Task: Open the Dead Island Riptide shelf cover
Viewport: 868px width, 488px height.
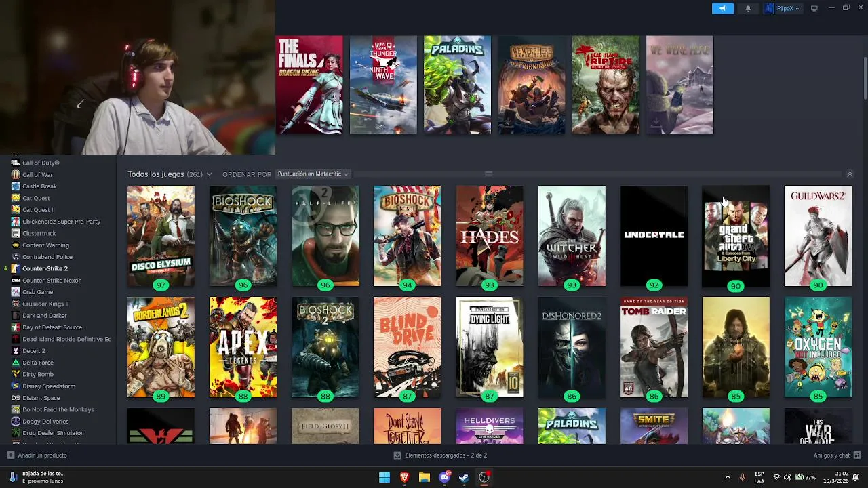Action: [x=606, y=85]
